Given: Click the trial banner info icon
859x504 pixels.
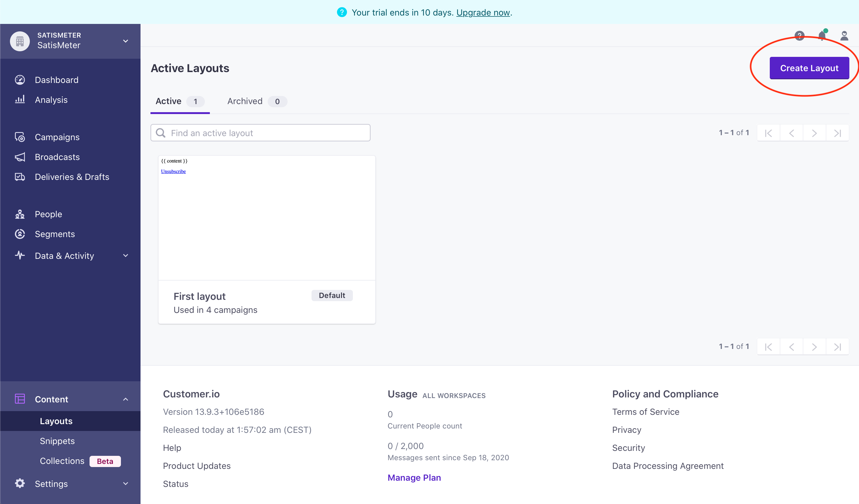Looking at the screenshot, I should coord(342,12).
